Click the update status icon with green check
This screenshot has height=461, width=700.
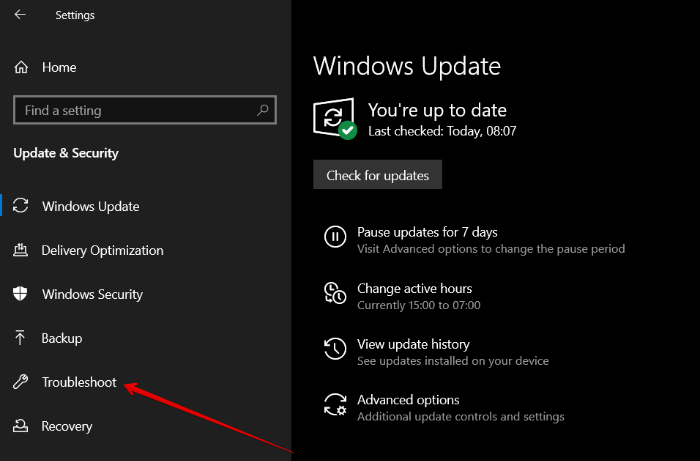(x=335, y=119)
